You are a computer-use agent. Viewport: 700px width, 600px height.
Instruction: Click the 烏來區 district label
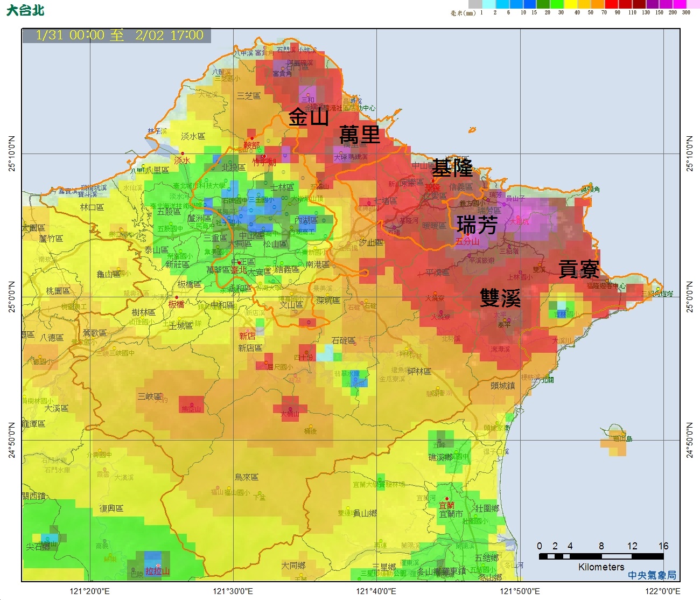pyautogui.click(x=246, y=477)
